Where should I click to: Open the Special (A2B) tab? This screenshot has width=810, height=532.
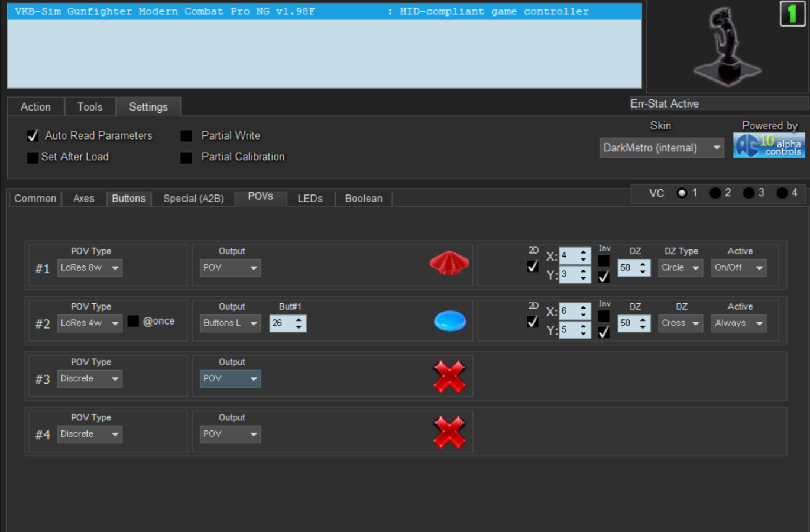coord(193,199)
